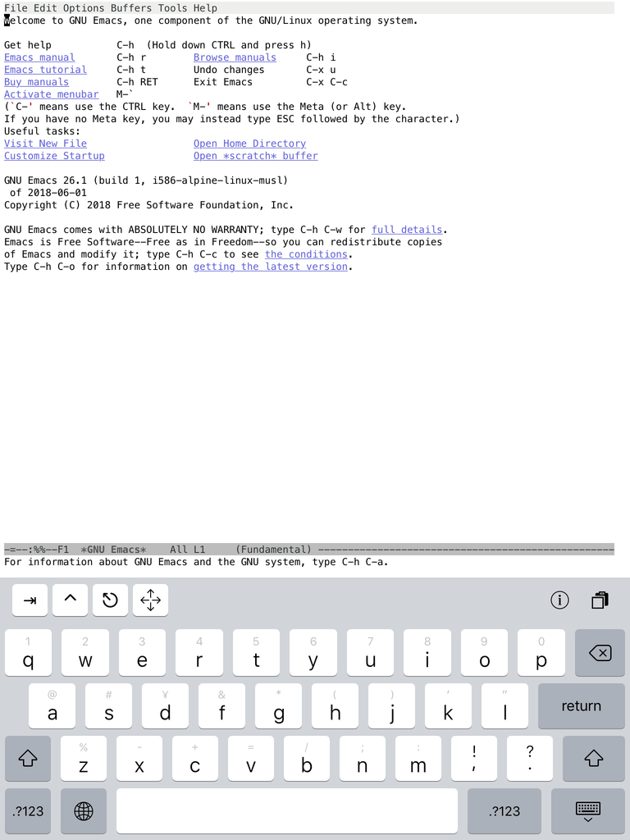Tap the u key
Viewport: 630px width, 840px height.
point(370,652)
